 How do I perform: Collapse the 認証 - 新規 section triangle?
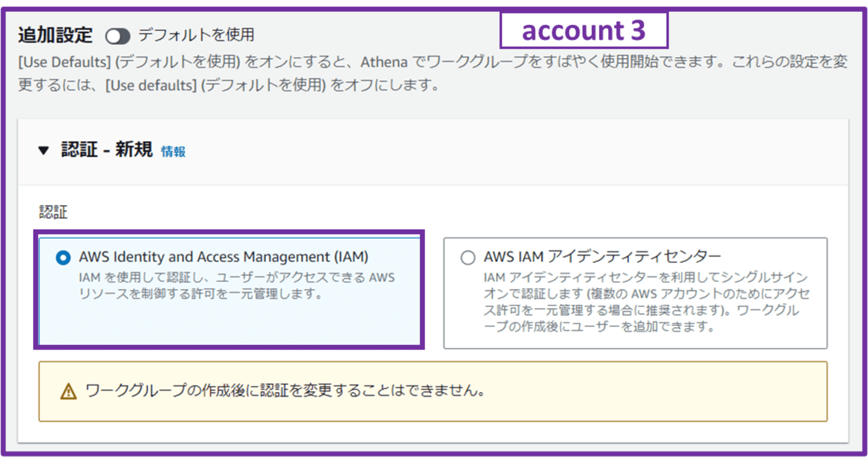(43, 151)
